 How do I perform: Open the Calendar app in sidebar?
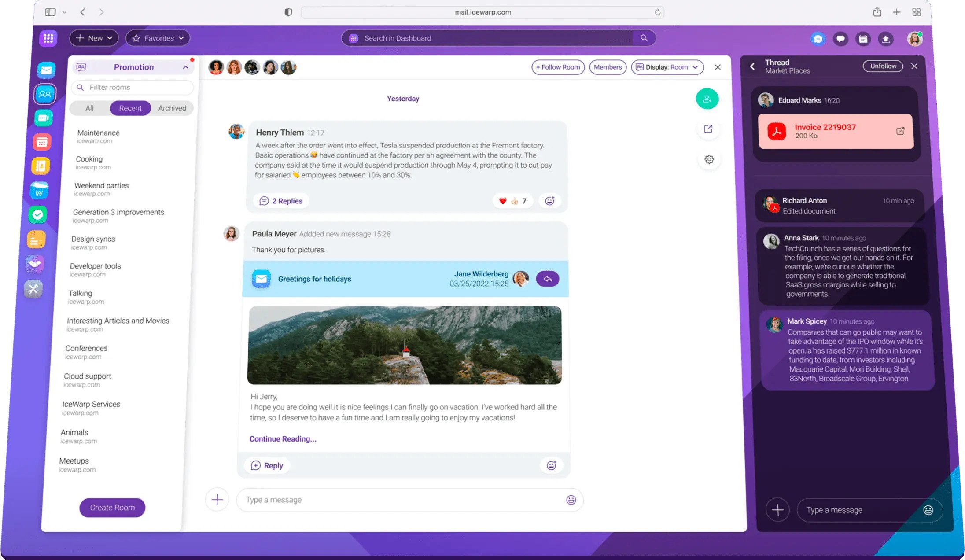tap(42, 142)
